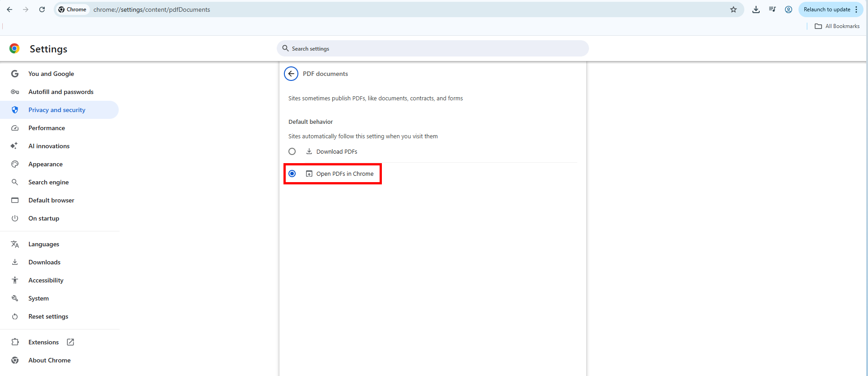Image resolution: width=868 pixels, height=376 pixels.
Task: Open the Chrome three-dot menu
Action: point(856,9)
